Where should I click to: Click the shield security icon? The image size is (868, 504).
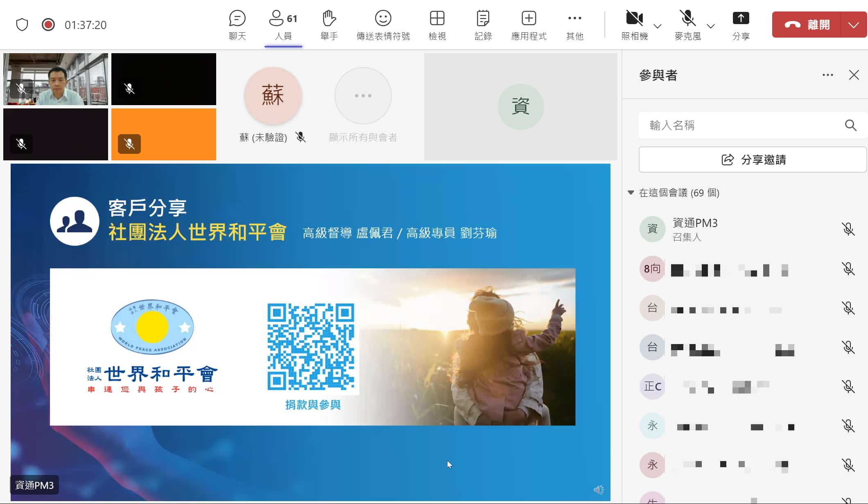click(x=22, y=25)
